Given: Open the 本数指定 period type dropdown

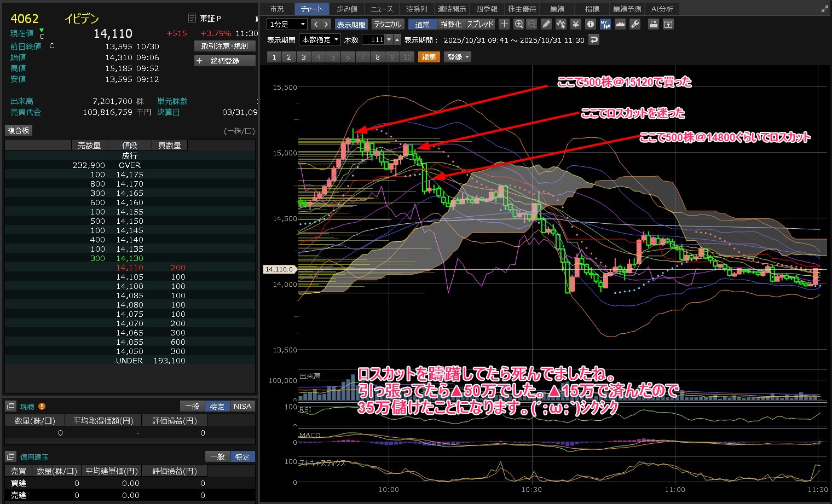Looking at the screenshot, I should point(320,40).
